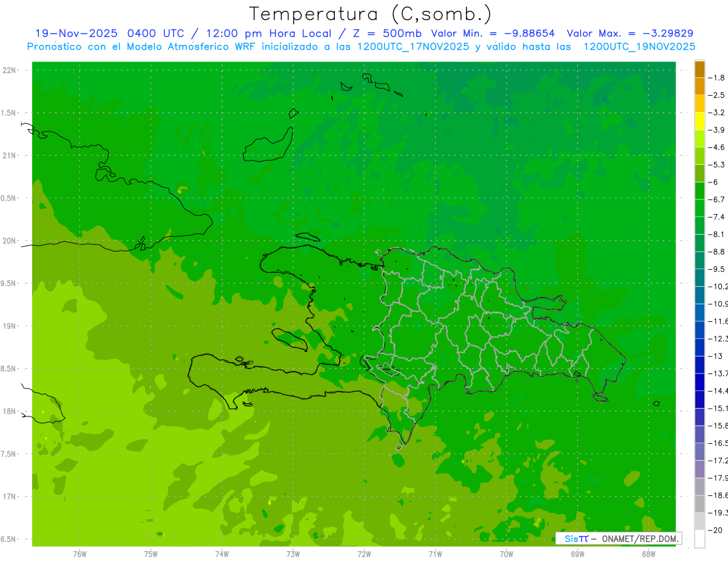Click longitude axis label '74W'

pyautogui.click(x=222, y=554)
